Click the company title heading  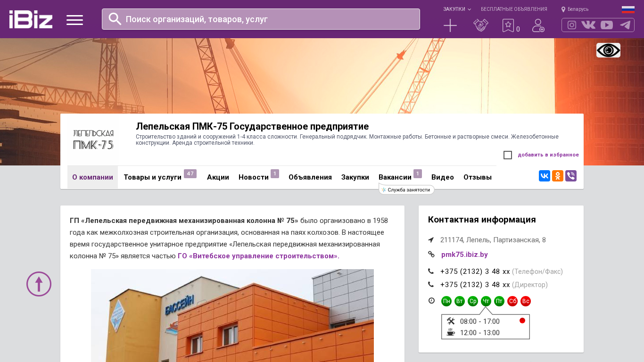click(x=252, y=126)
